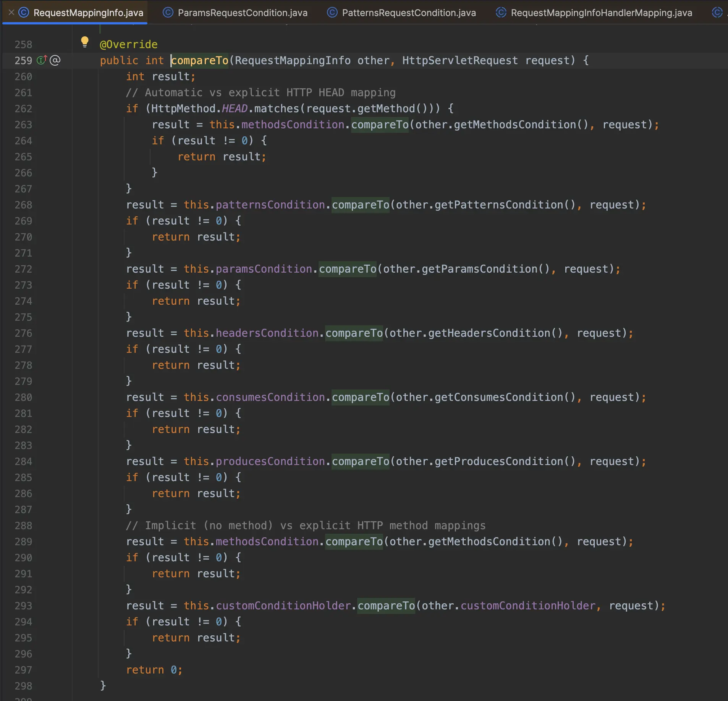Click line number 297 in the gutter
Image resolution: width=728 pixels, height=701 pixels.
point(23,670)
